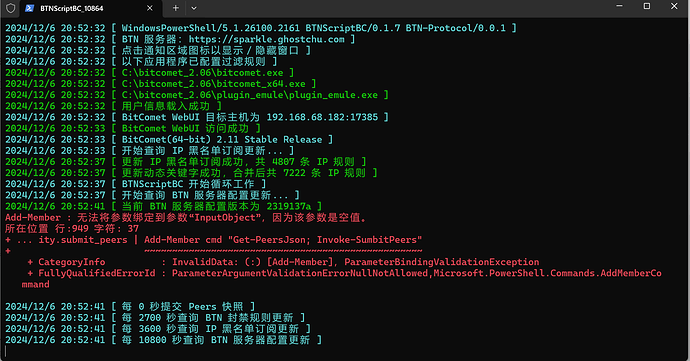Open a new tab with plus button
The height and width of the screenshot is (361, 690).
coord(176,8)
